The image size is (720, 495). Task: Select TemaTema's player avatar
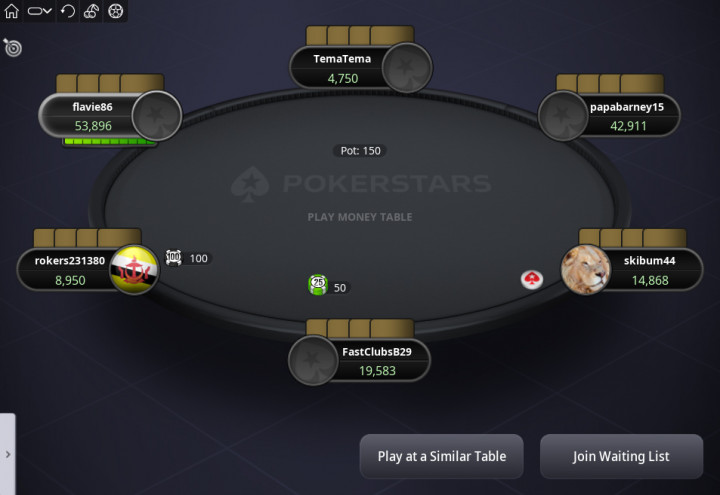coord(407,68)
